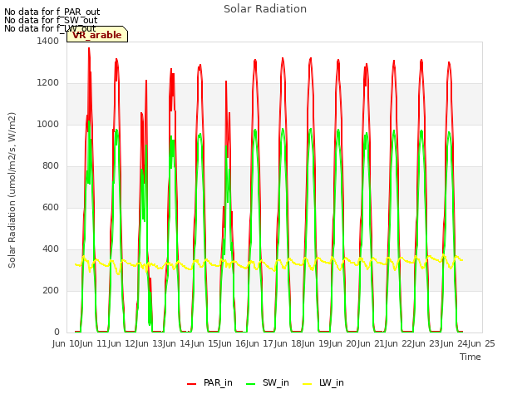Click the 1400 y-axis tick label
532x399 pixels.
click(48, 41)
